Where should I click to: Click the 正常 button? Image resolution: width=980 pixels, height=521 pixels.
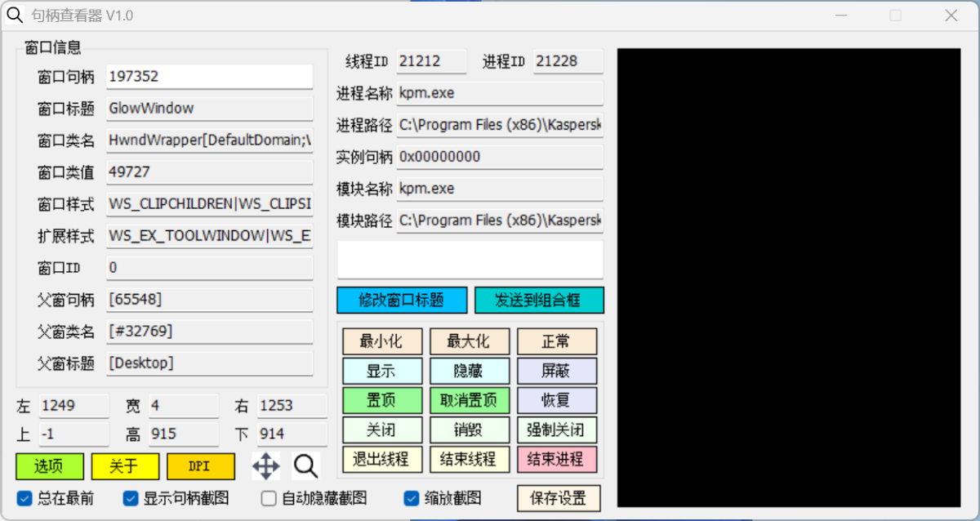pyautogui.click(x=556, y=341)
